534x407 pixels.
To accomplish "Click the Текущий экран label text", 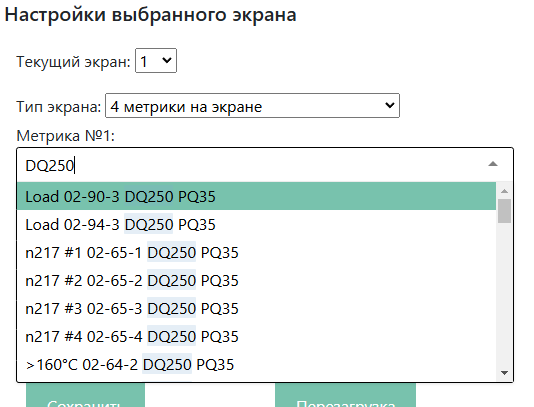I will 74,62.
